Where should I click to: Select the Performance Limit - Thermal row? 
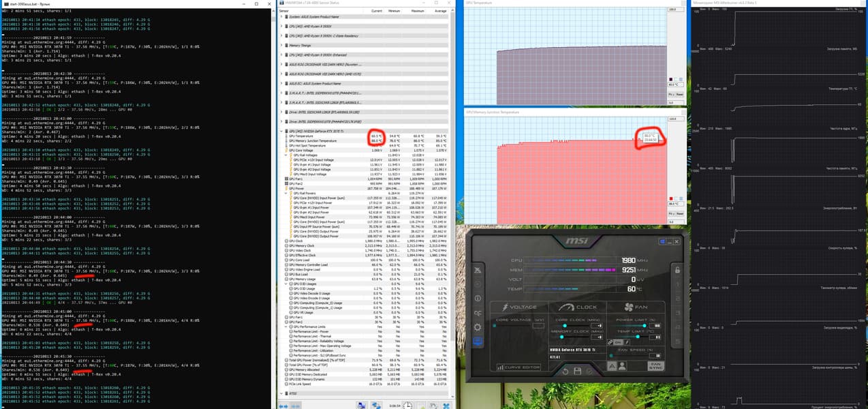365,335
